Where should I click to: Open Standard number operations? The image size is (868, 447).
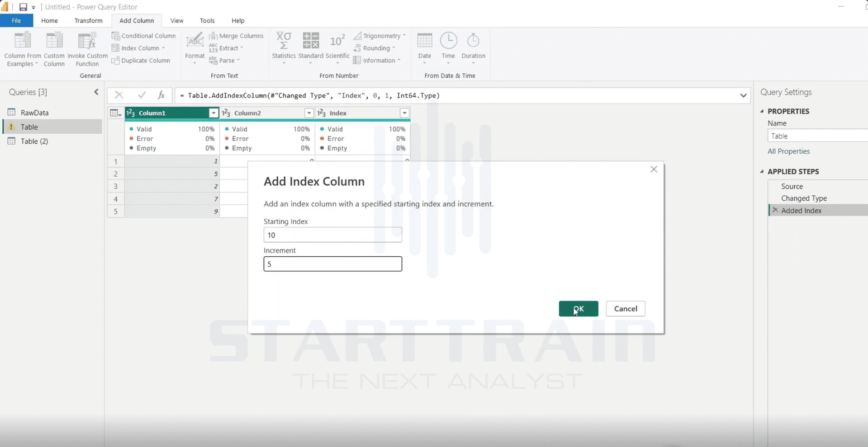[311, 48]
